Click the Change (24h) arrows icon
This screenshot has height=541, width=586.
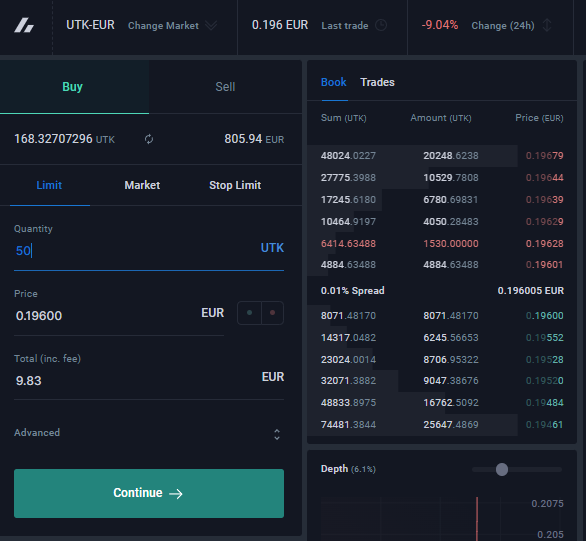[547, 25]
